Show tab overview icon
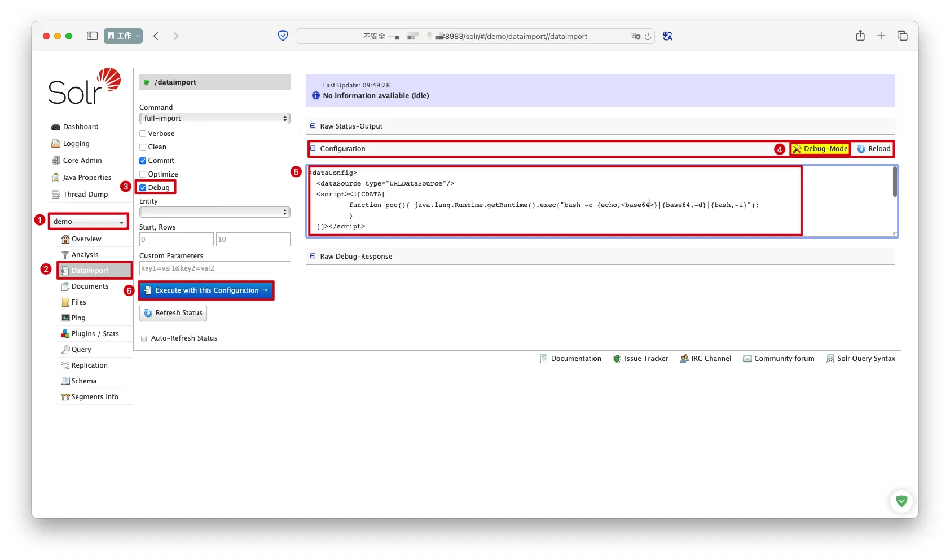The image size is (950, 560). (903, 36)
